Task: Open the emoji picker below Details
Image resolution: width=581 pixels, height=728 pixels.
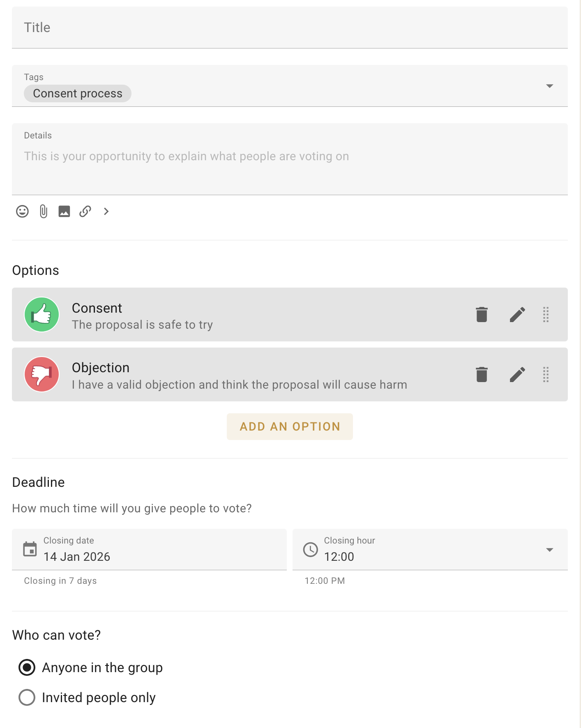Action: tap(22, 212)
